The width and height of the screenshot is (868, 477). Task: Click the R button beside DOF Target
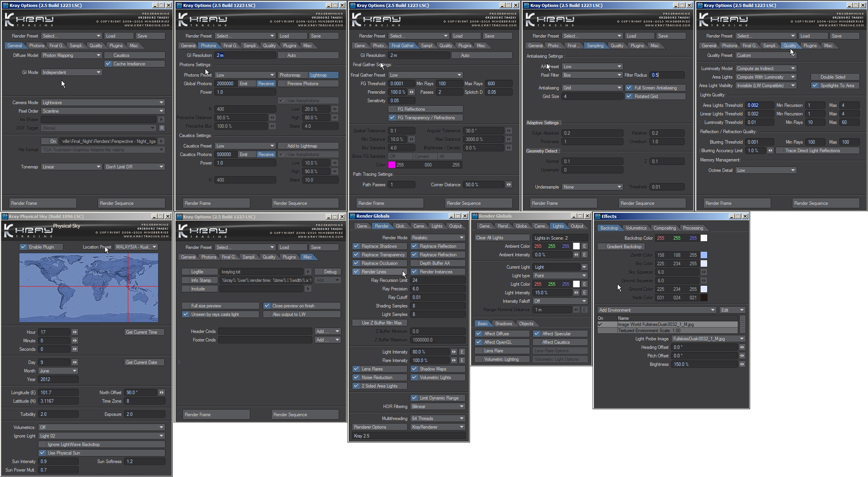[162, 128]
